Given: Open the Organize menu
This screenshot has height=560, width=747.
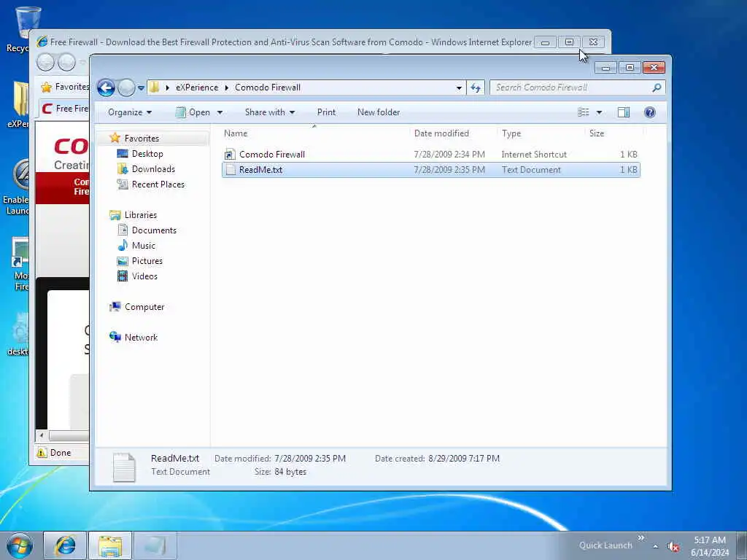Looking at the screenshot, I should tap(130, 112).
